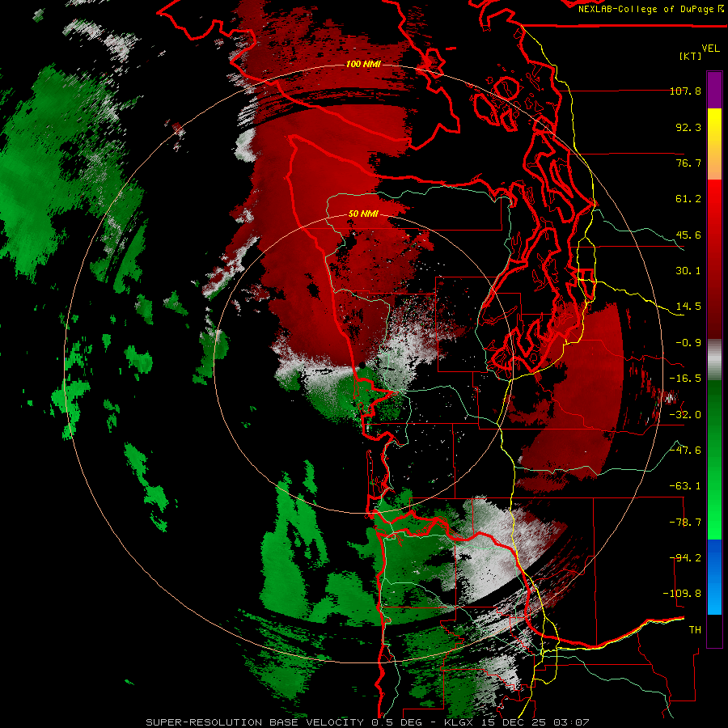Click the 100 NMI range ring label
The width and height of the screenshot is (728, 728).
363,64
